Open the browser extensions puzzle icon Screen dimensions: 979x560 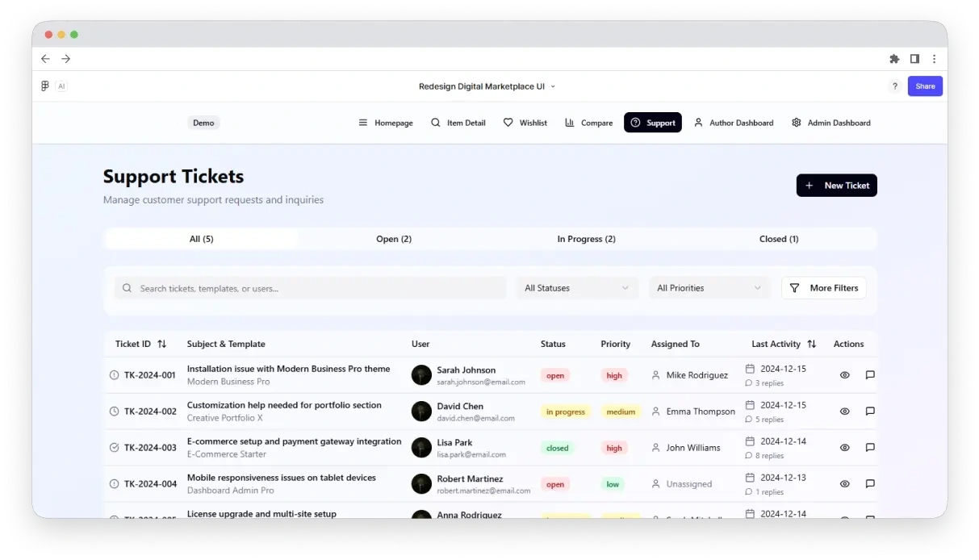click(x=894, y=59)
